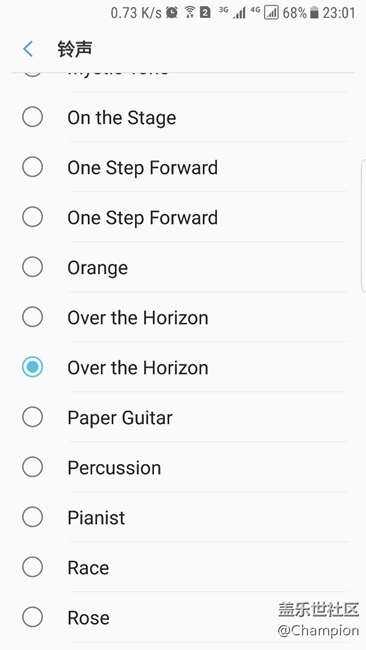Screen dimensions: 366x650
Task: Select the On the Stage radio button
Action: click(x=32, y=117)
